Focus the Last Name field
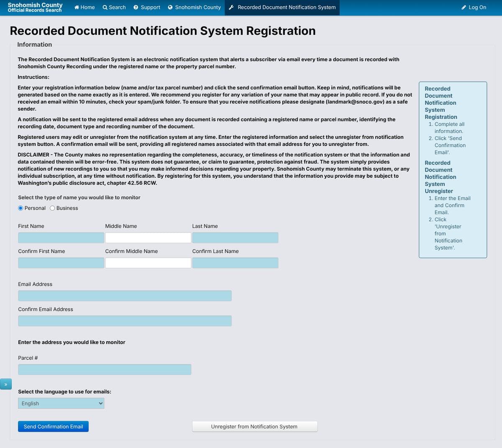502x448 pixels. (235, 238)
